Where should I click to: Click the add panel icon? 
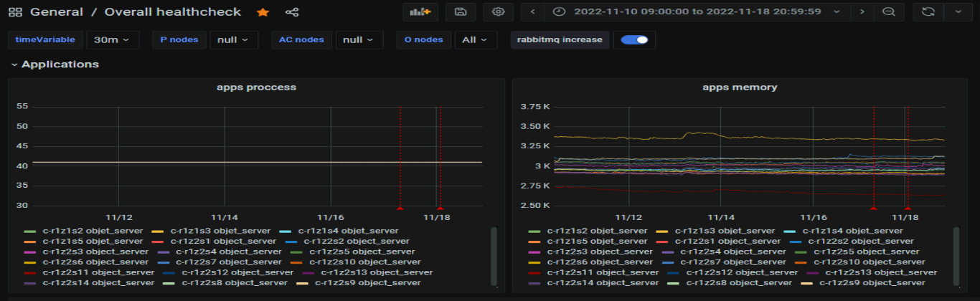tap(420, 12)
